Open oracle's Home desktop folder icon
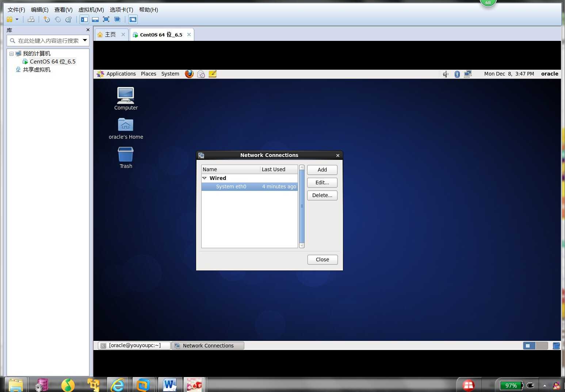This screenshot has width=565, height=392. coord(126,128)
